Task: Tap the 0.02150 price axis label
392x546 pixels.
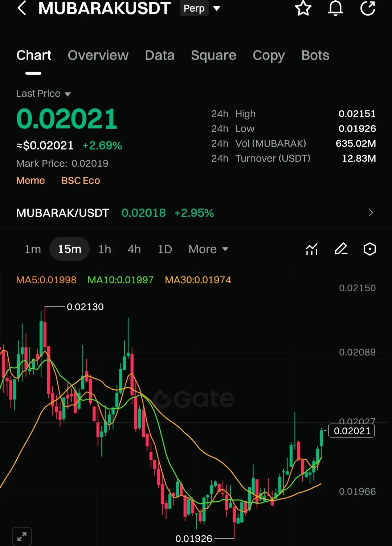Action: pos(357,288)
